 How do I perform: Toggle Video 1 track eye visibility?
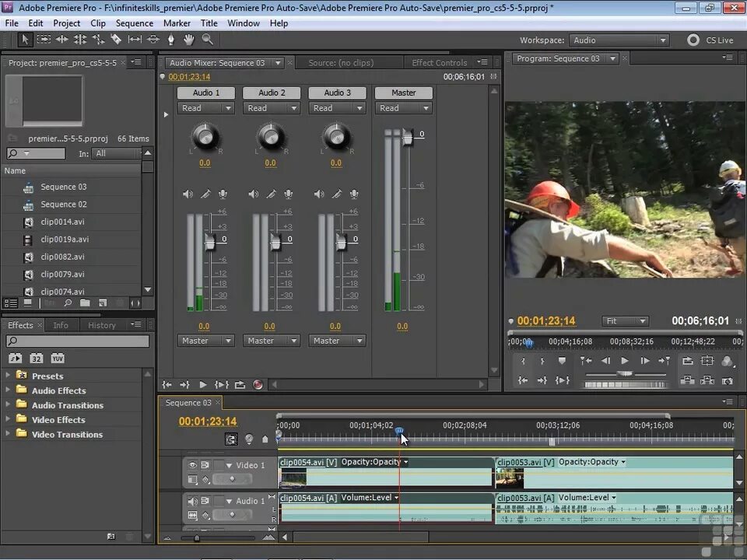(x=193, y=465)
